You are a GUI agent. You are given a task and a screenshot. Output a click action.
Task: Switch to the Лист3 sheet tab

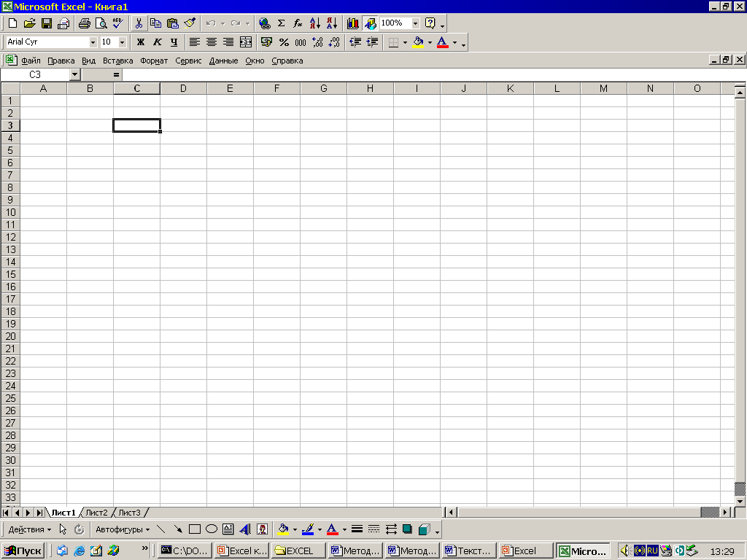[130, 513]
